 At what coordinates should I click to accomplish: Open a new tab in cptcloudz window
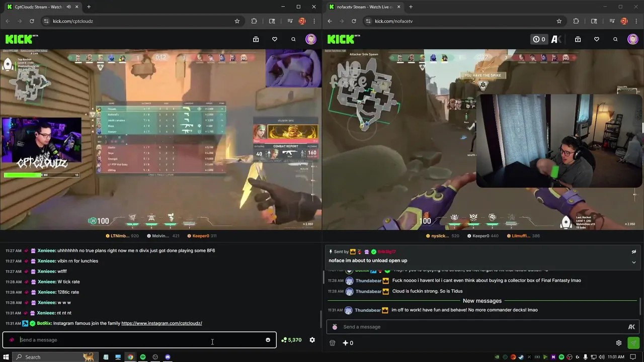(x=89, y=7)
